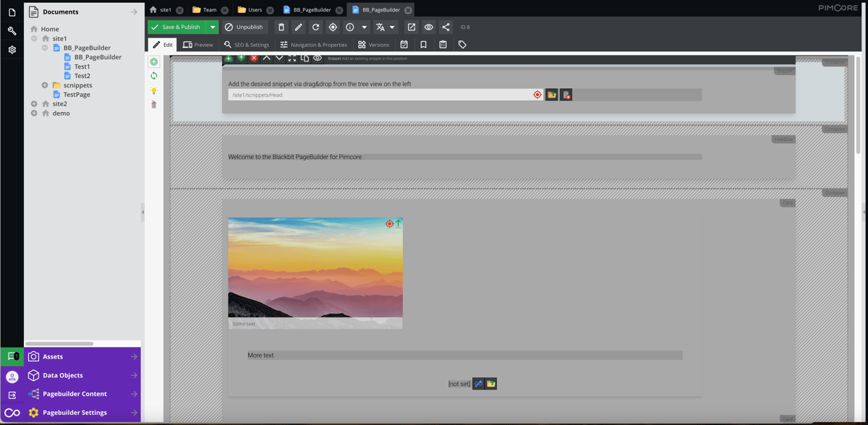The height and width of the screenshot is (425, 868).
Task: Toggle the preview eye icon near the share button
Action: [x=428, y=27]
